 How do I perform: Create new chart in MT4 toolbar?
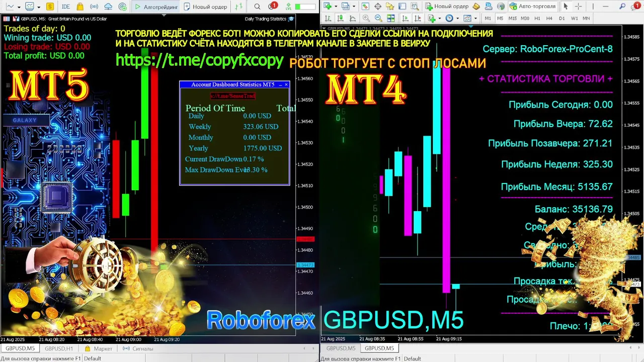pyautogui.click(x=328, y=7)
